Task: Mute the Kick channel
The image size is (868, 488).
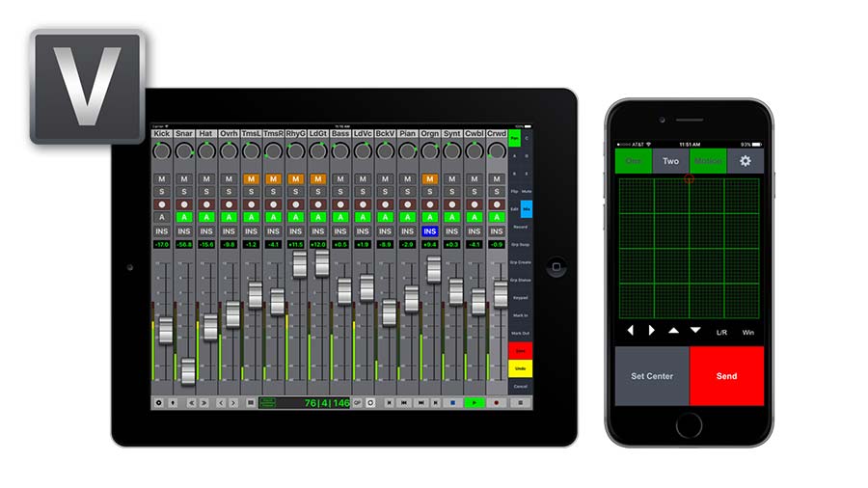Action: click(162, 178)
